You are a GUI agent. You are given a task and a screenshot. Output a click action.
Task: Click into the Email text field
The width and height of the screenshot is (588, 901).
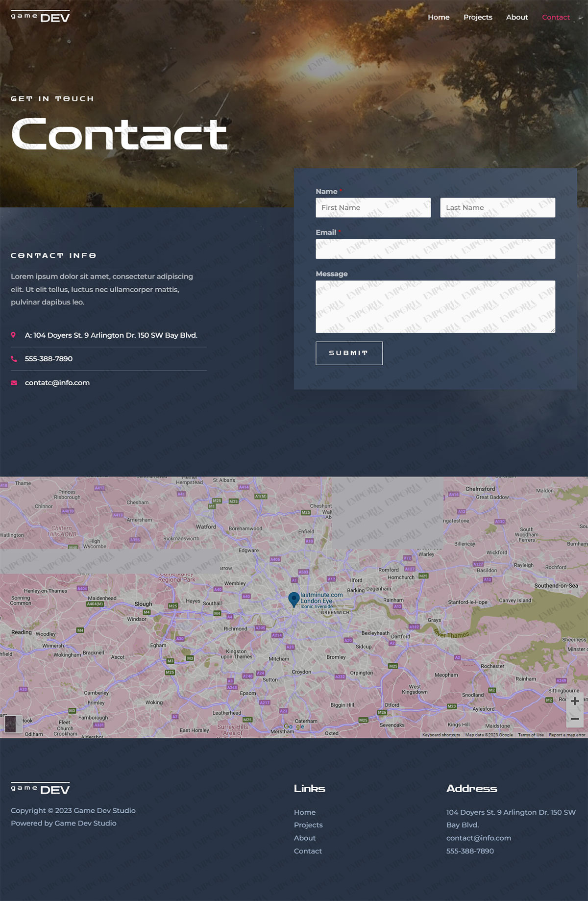(435, 249)
